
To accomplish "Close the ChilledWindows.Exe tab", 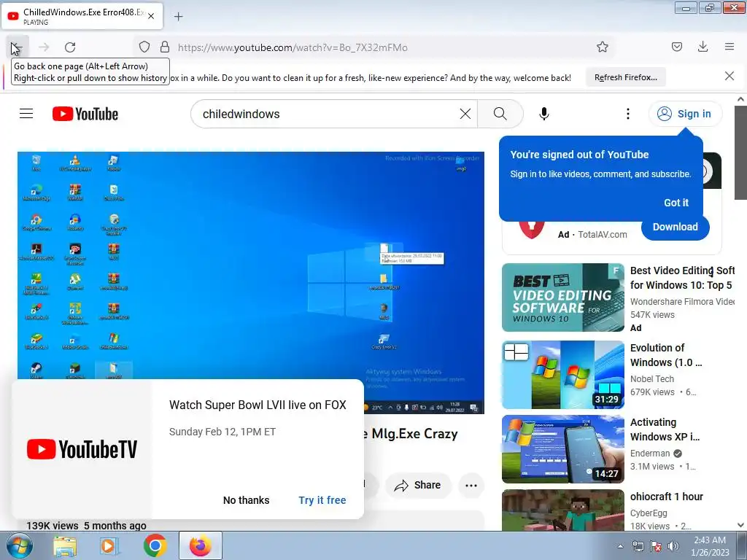I will click(x=151, y=16).
